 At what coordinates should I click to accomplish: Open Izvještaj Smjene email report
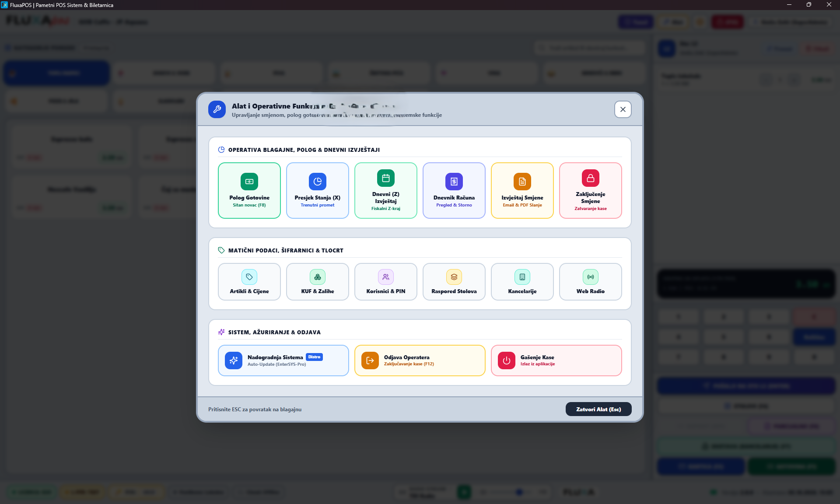pyautogui.click(x=522, y=190)
